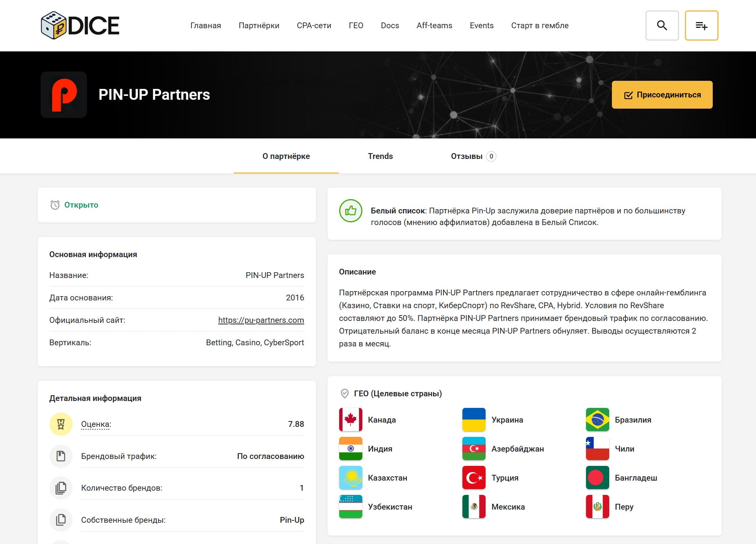
Task: Click the Индия country name
Action: coord(380,449)
